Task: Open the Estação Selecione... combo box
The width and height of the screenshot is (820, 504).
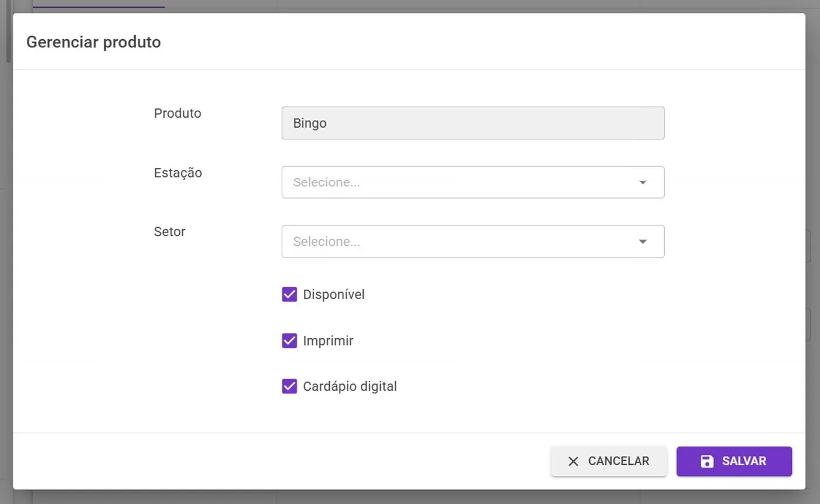Action: (473, 182)
